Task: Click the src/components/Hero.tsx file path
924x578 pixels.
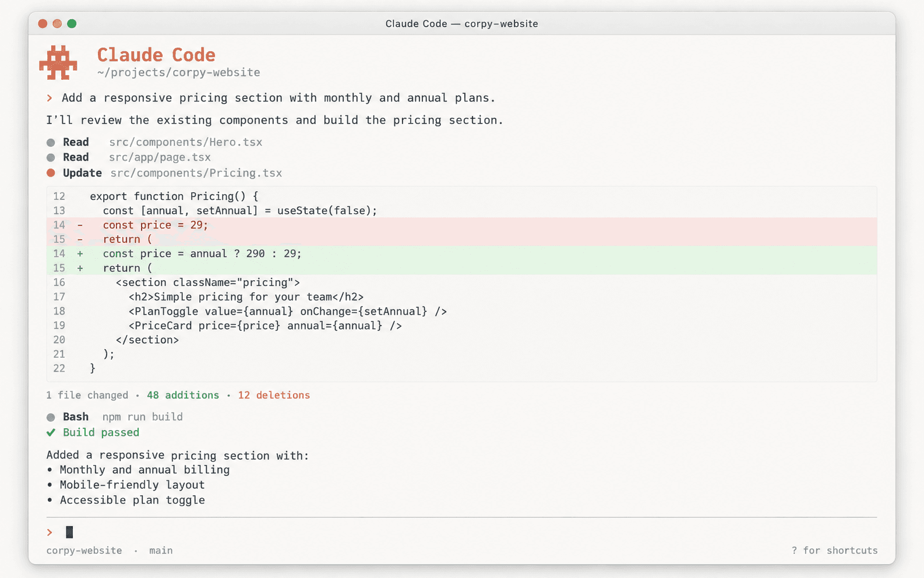Action: click(x=186, y=142)
